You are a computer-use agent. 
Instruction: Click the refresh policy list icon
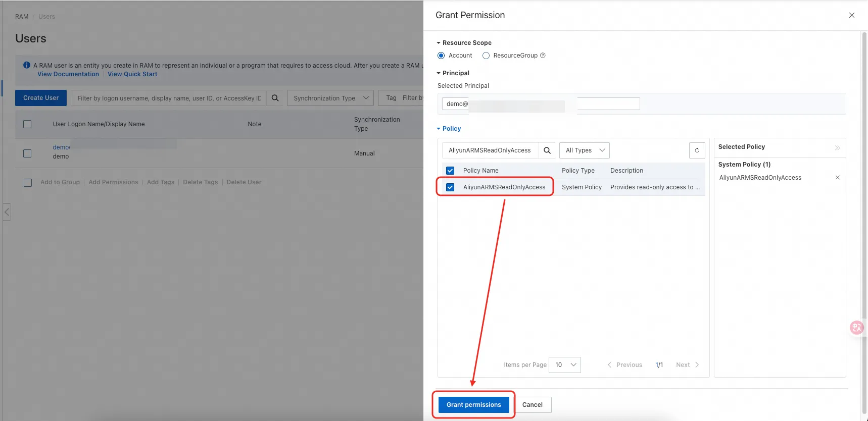[x=697, y=150]
